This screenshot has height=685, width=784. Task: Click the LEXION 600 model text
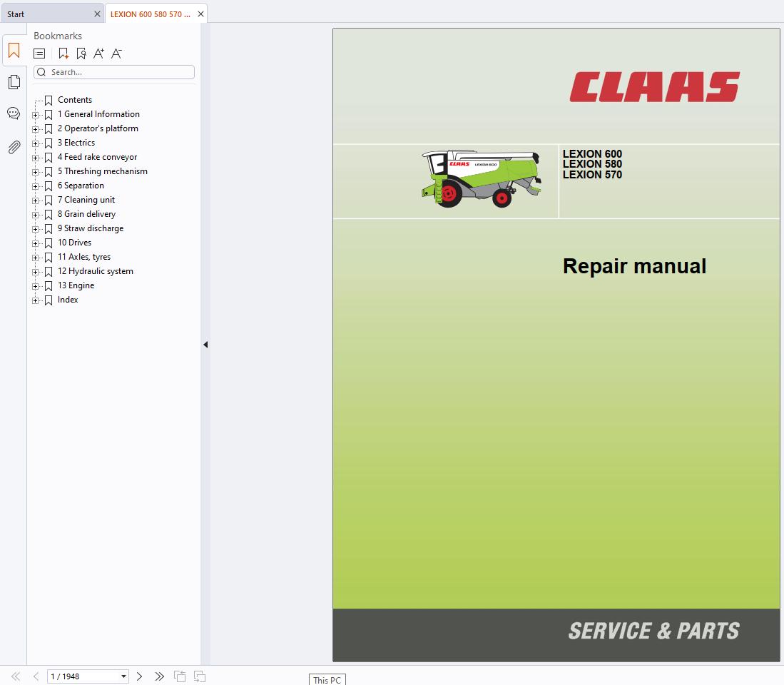click(x=593, y=153)
